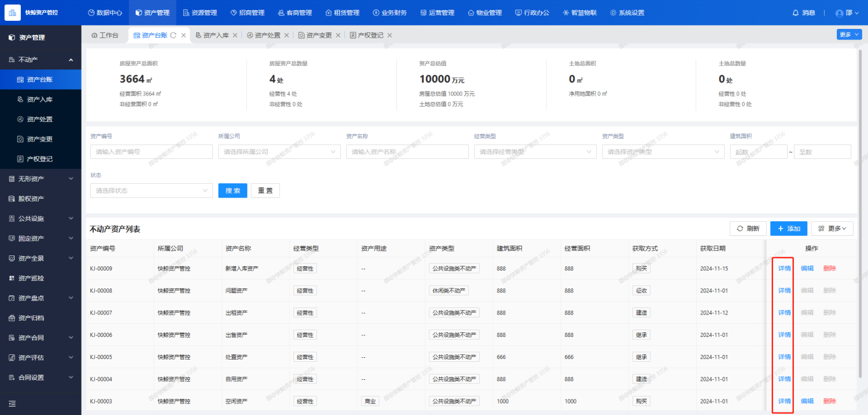868x415 pixels.
Task: Open 资产巡检 in the sidebar
Action: 41,278
